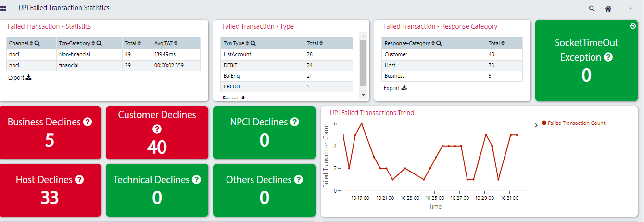Search the Channel column filter icon
644x222 pixels.
click(x=37, y=43)
